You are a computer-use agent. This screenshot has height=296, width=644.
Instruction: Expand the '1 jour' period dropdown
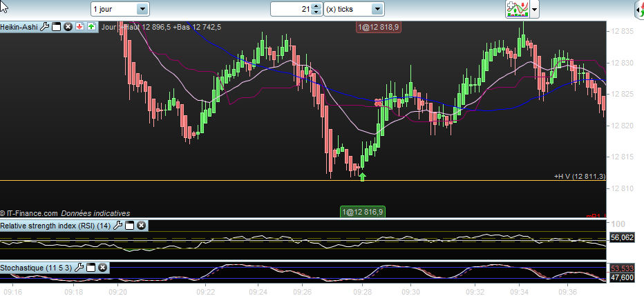142,9
